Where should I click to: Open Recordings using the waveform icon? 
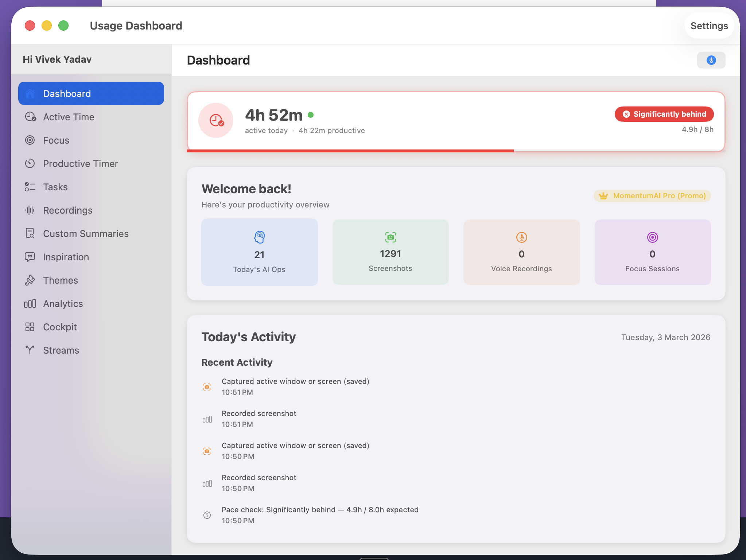point(31,210)
